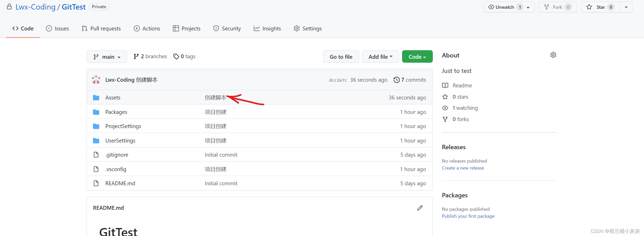This screenshot has width=644, height=236.
Task: Open repository Settings tab
Action: click(308, 28)
